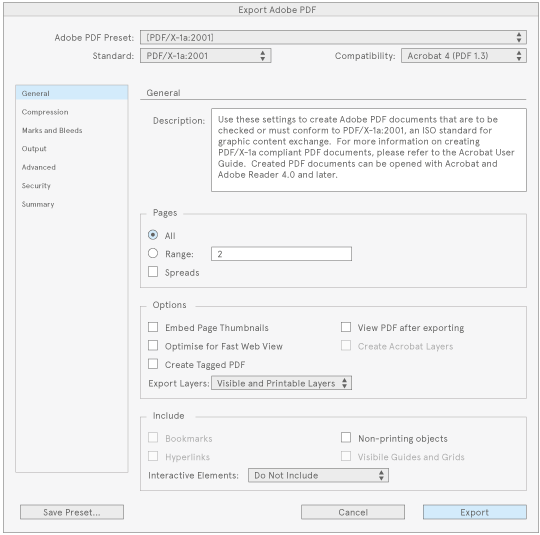Check Create Tagged PDF
540x535 pixels.
[x=153, y=364]
